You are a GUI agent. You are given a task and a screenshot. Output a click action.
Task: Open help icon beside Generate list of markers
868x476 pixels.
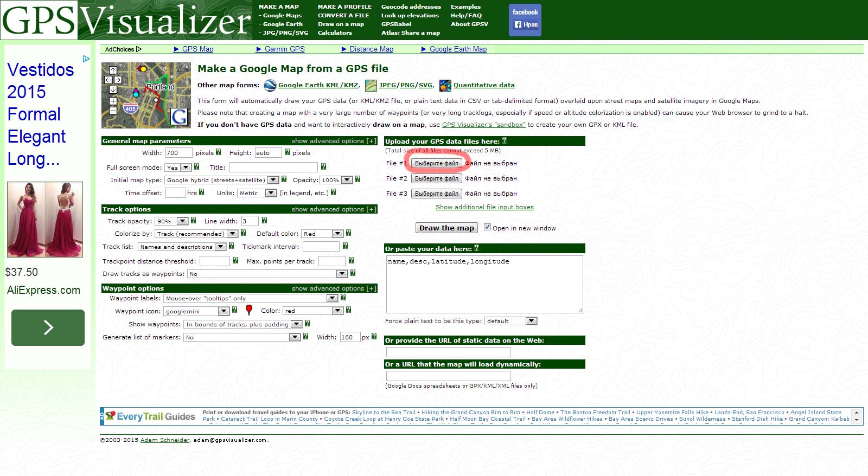click(305, 337)
